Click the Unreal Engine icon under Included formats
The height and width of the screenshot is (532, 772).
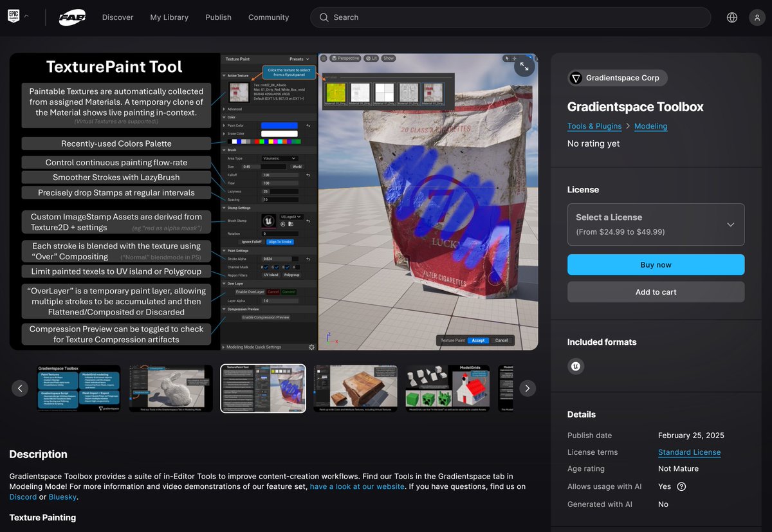tap(575, 367)
